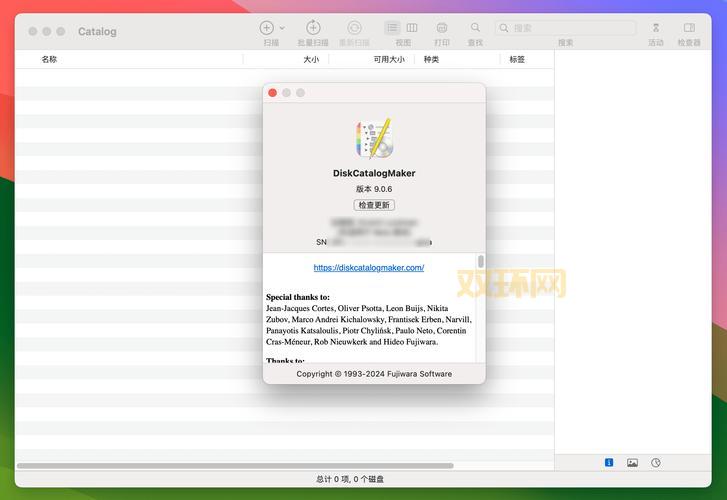Image resolution: width=727 pixels, height=500 pixels.
Task: Select the inspector Info tab icon
Action: point(609,462)
